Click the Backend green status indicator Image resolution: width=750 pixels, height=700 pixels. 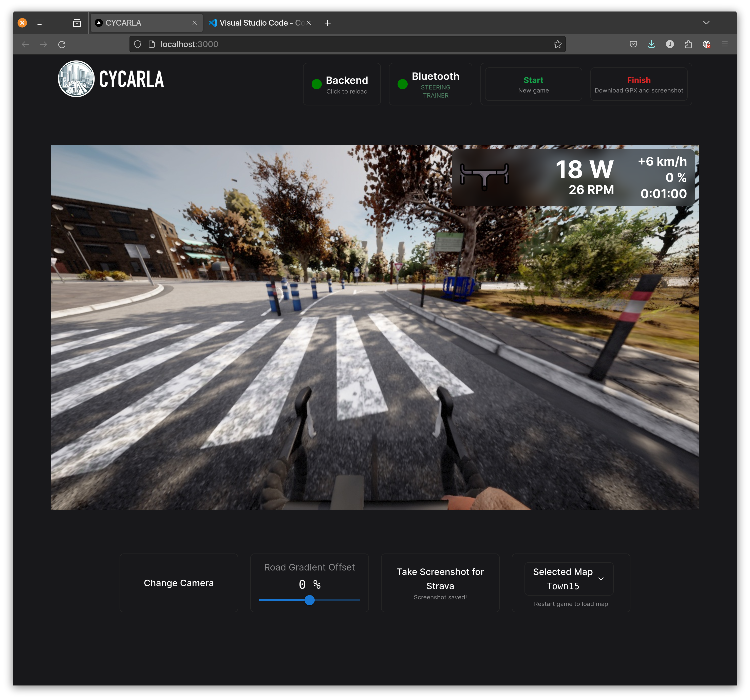(316, 84)
